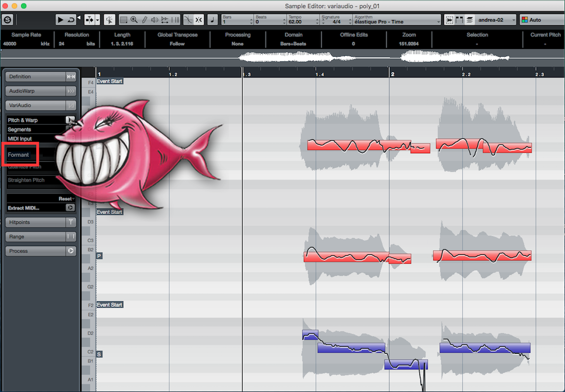Viewport: 565px width, 392px height.
Task: Open the Definition tab
Action: click(35, 76)
